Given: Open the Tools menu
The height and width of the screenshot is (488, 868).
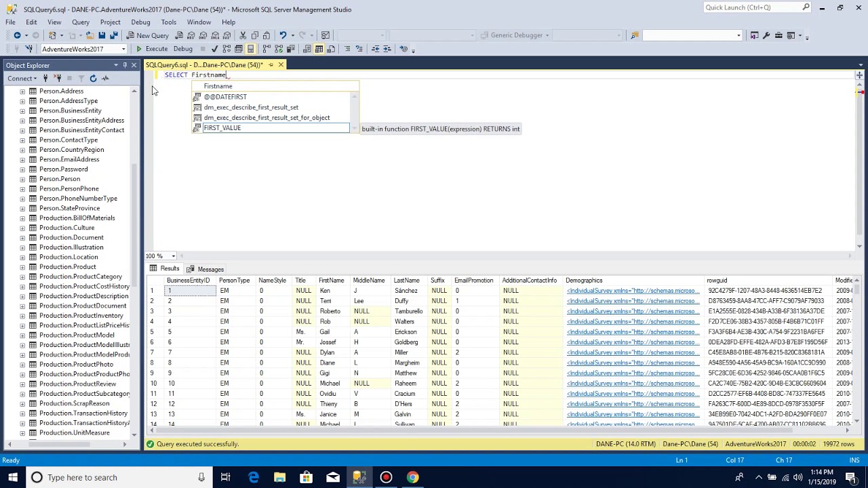Looking at the screenshot, I should point(169,22).
